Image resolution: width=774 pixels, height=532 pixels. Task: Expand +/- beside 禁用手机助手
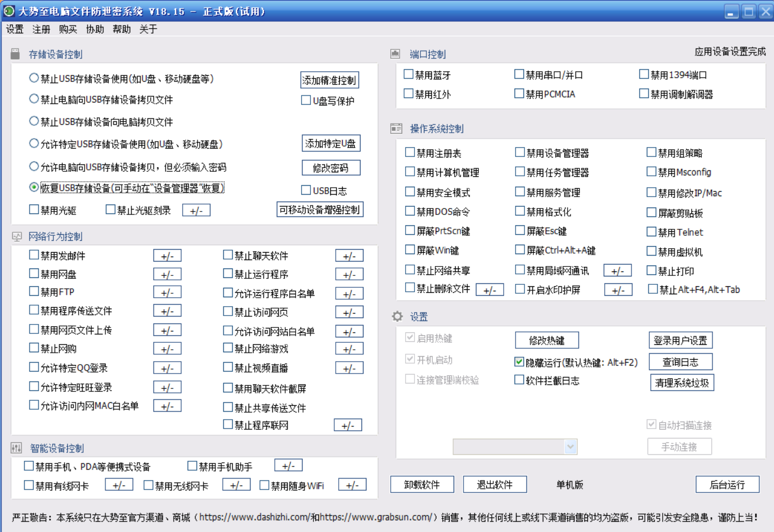click(x=288, y=465)
